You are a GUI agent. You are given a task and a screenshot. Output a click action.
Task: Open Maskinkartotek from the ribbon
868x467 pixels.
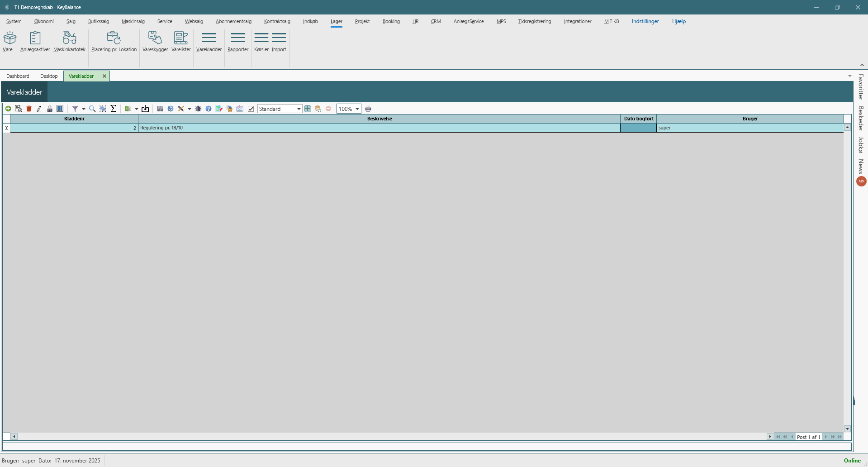point(69,42)
